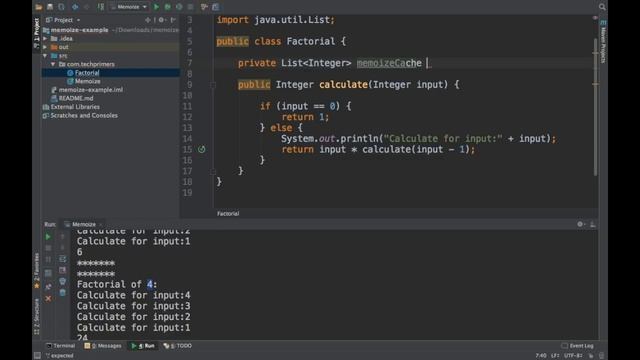
Task: Expand the out folder
Action: 45,47
